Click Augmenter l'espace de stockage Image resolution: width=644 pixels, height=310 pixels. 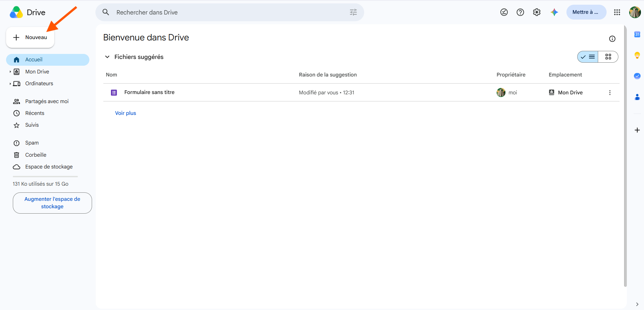(52, 203)
